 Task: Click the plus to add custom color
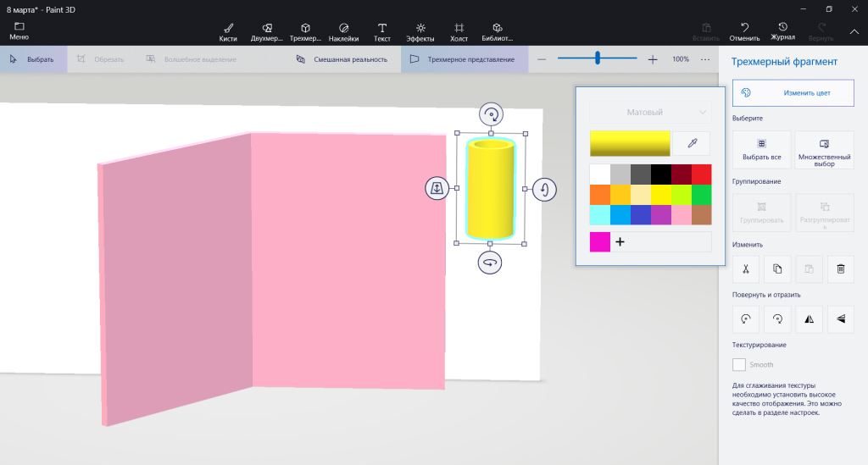click(x=620, y=242)
